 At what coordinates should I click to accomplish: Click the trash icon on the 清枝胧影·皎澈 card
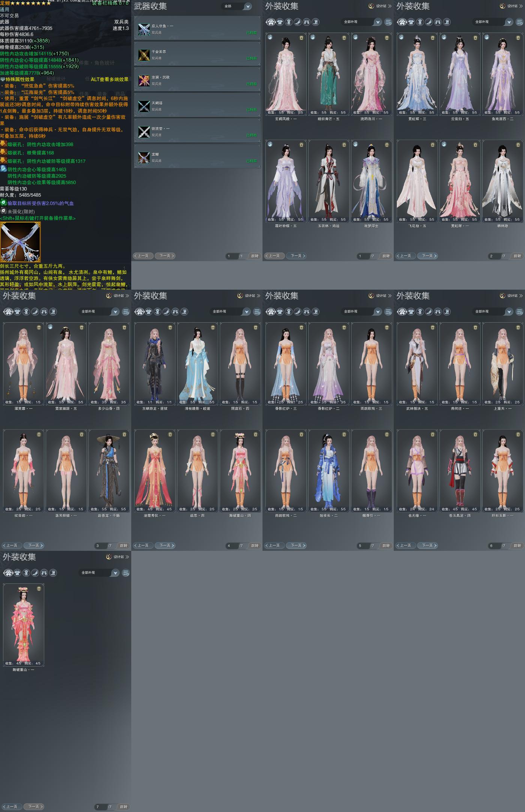coord(213,327)
